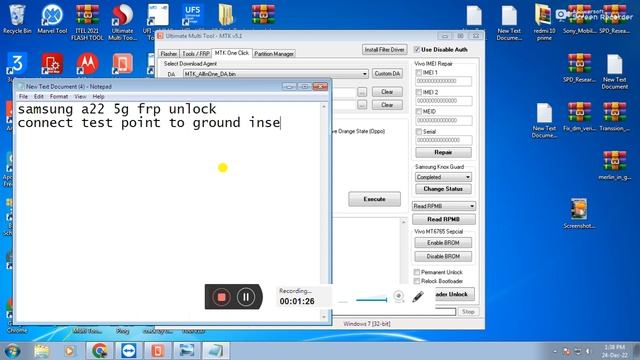Image resolution: width=640 pixels, height=360 pixels.
Task: Open the Windows Start menu
Action: (13, 351)
